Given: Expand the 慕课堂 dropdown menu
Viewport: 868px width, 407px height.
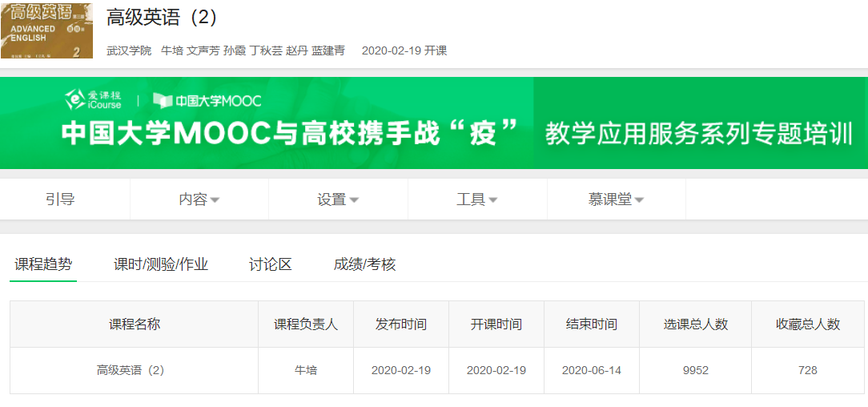Looking at the screenshot, I should (x=616, y=199).
